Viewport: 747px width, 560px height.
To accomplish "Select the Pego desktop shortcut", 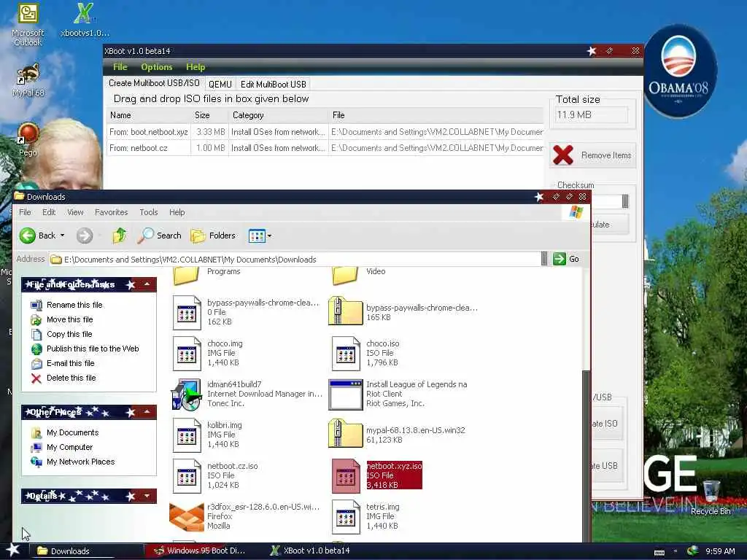I will pyautogui.click(x=28, y=139).
